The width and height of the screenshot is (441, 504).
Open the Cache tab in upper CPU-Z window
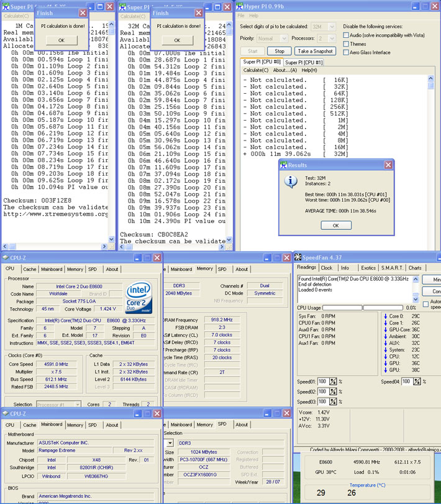[x=30, y=269]
